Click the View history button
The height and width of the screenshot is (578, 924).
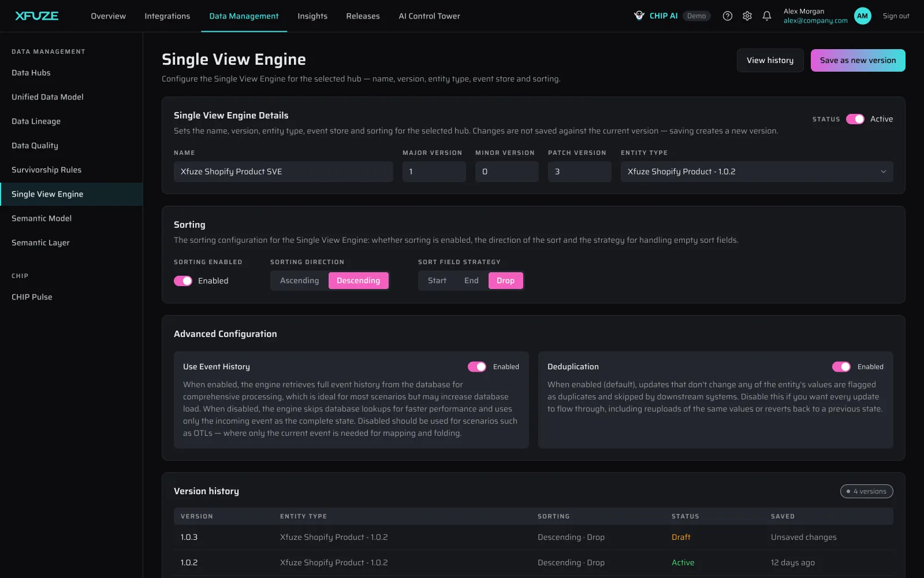(x=770, y=61)
